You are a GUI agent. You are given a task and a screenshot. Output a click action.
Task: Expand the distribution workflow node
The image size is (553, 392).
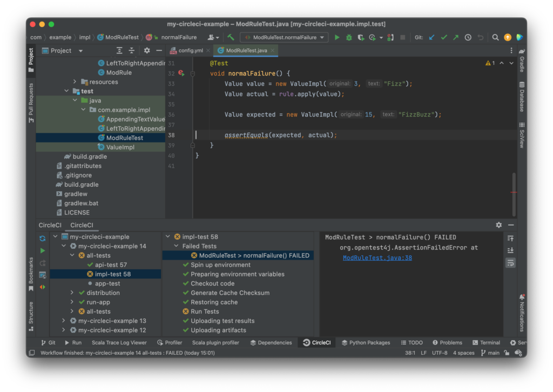[72, 293]
